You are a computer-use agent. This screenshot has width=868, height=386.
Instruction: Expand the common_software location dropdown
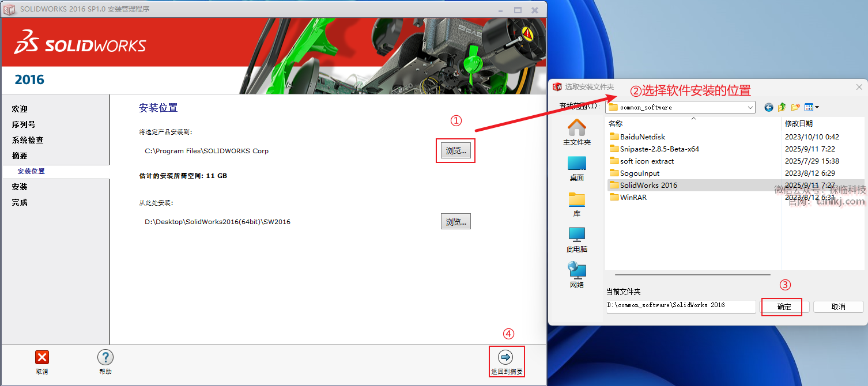pos(750,107)
